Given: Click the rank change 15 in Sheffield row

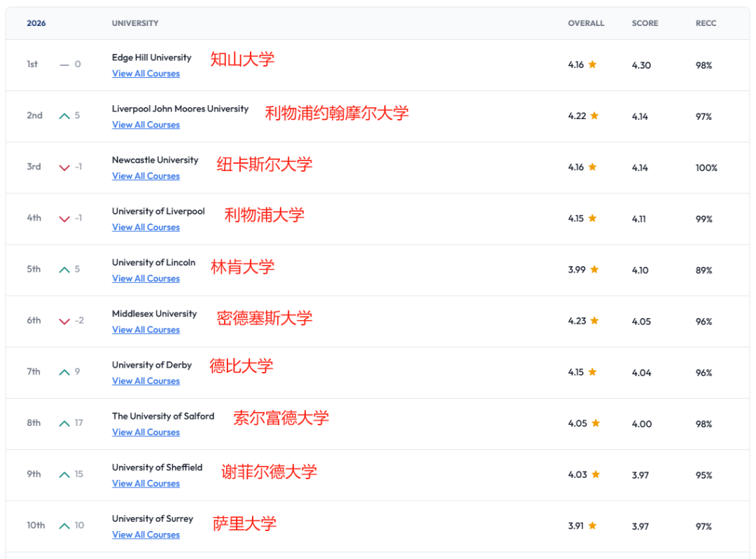Looking at the screenshot, I should click(78, 474).
